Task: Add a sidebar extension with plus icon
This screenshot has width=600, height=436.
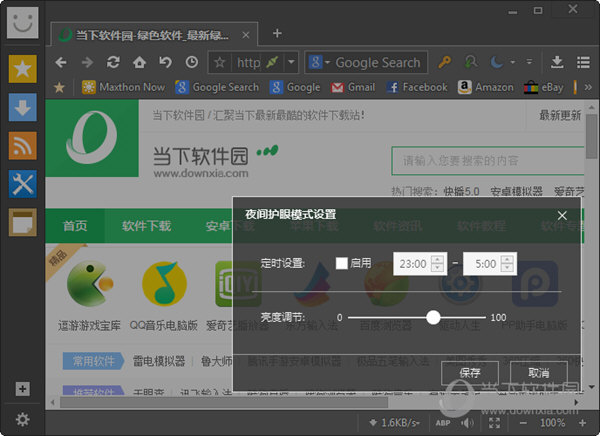Action: [23, 389]
